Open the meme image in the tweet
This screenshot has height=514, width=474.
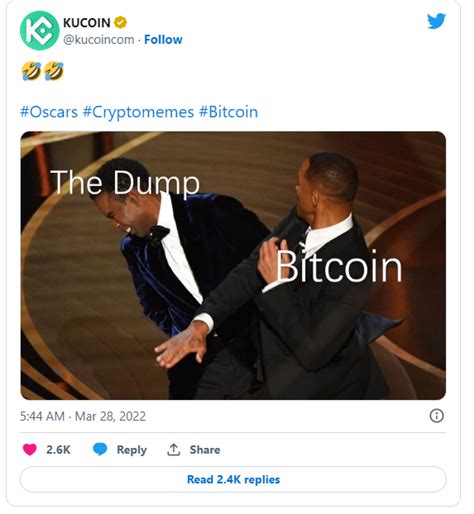tap(233, 265)
